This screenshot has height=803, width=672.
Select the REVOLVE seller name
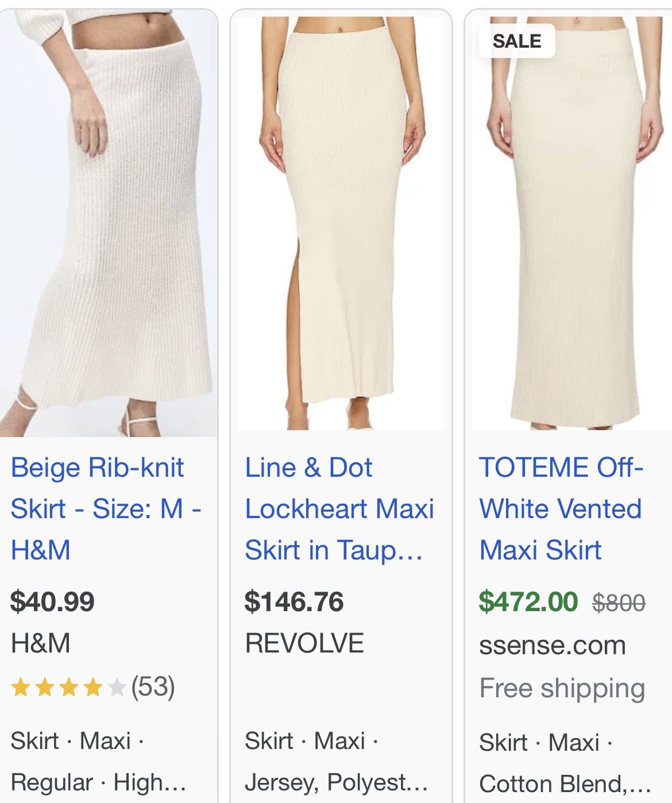pos(304,643)
